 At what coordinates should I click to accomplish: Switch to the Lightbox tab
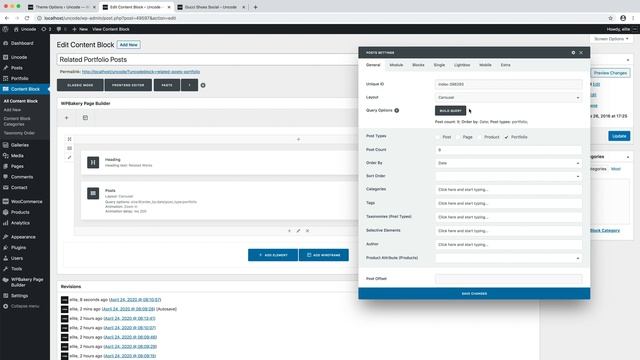coord(462,65)
